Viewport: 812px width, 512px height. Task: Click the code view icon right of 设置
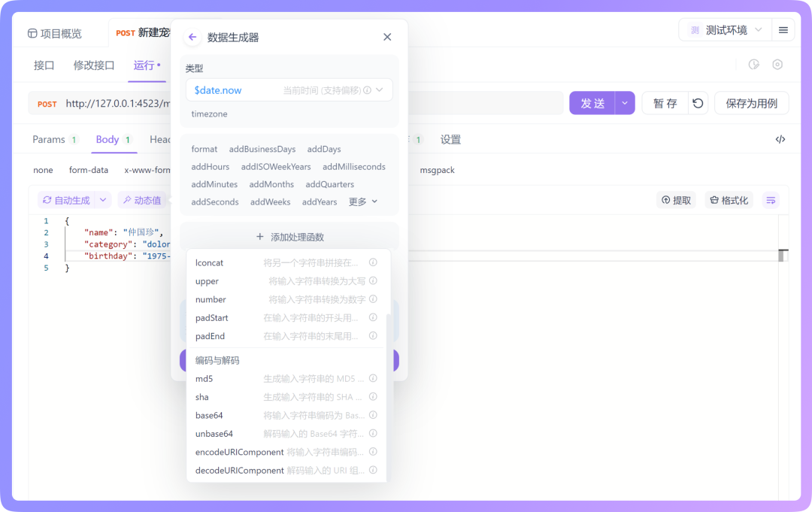(780, 138)
